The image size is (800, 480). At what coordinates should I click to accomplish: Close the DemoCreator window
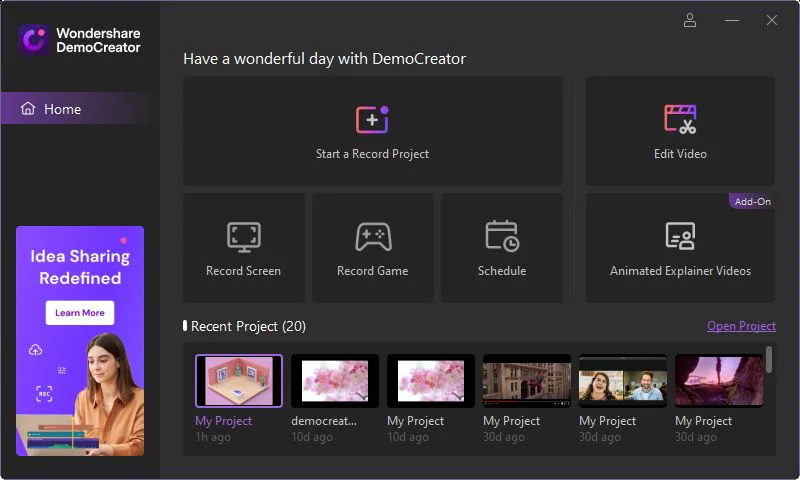tap(771, 20)
